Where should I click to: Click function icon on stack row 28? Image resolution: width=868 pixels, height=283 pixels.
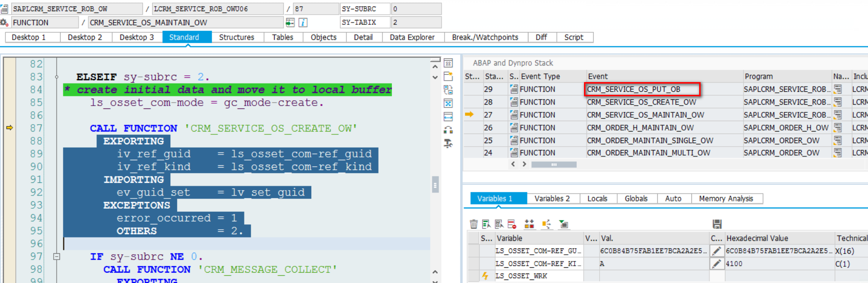click(514, 102)
